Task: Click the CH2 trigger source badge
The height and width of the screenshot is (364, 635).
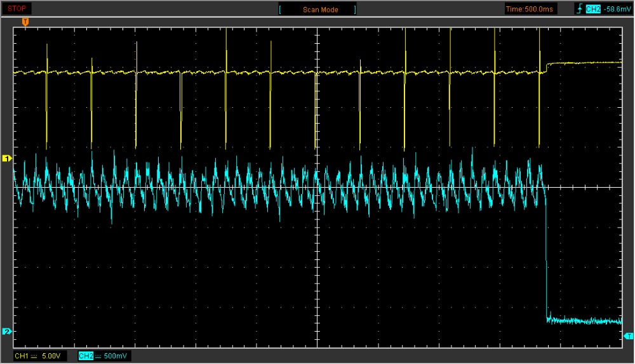Action: [593, 10]
